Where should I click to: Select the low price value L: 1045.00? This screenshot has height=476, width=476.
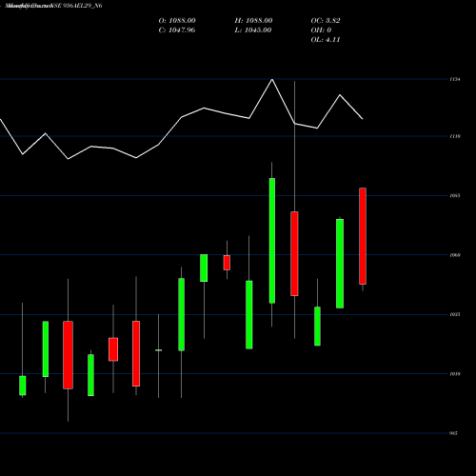tap(253, 30)
